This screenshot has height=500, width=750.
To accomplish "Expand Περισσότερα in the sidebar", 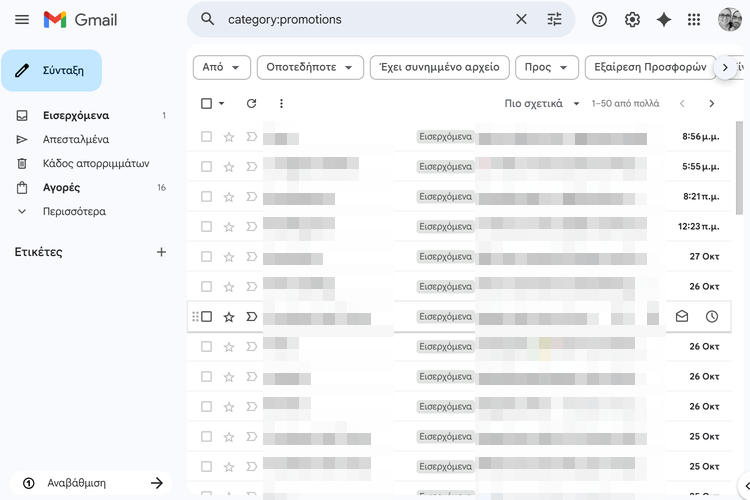I will point(73,212).
